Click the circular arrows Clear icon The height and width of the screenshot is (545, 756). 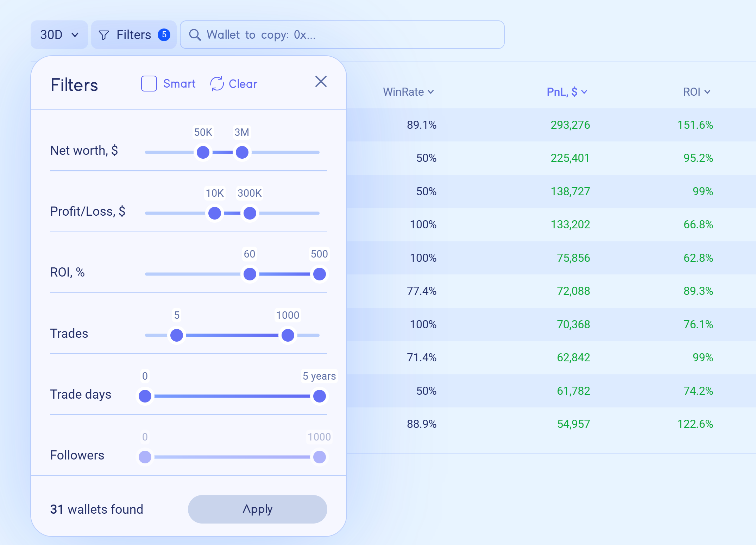tap(217, 84)
